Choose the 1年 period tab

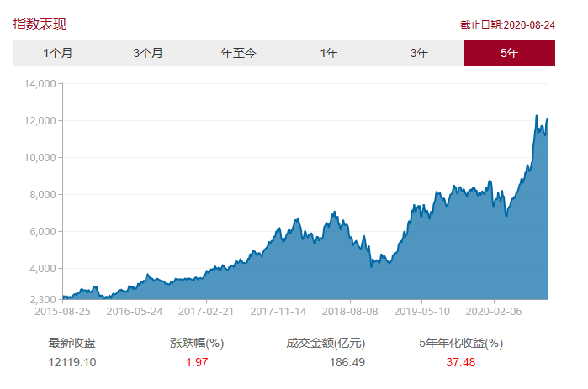(329, 53)
